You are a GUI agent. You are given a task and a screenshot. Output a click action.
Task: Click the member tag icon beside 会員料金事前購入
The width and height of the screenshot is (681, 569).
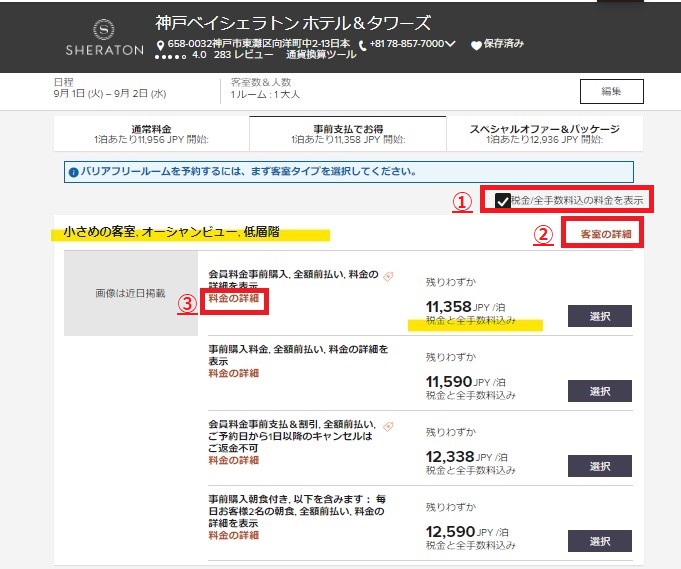click(x=388, y=276)
